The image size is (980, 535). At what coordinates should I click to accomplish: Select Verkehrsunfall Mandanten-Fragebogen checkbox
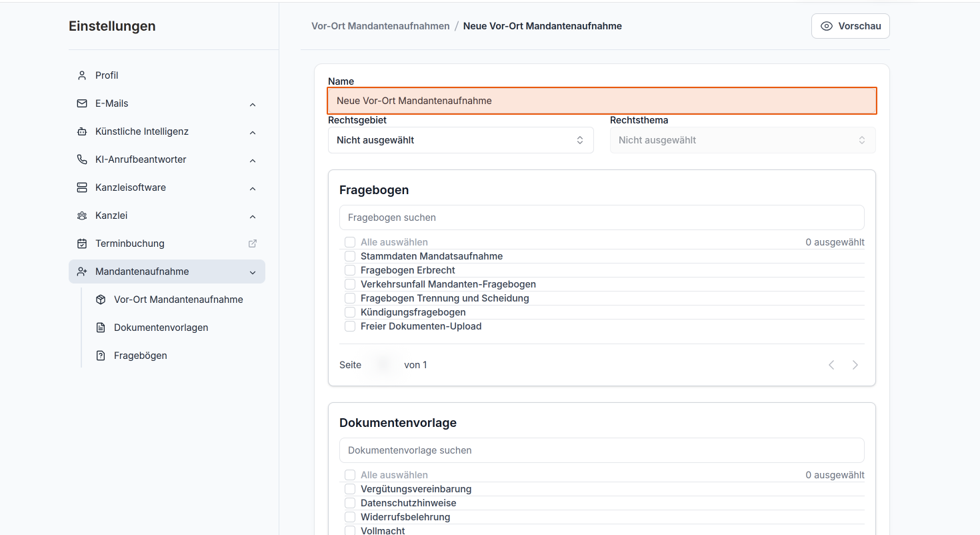[x=350, y=284]
